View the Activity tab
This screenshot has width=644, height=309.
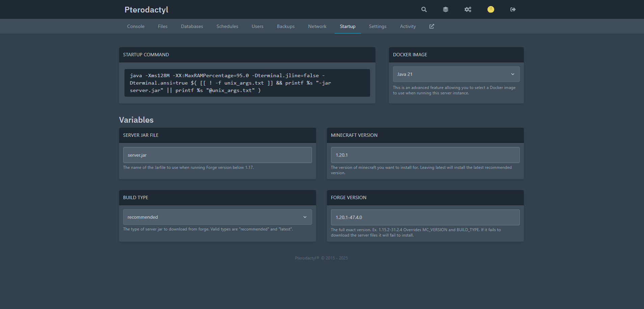coord(408,26)
